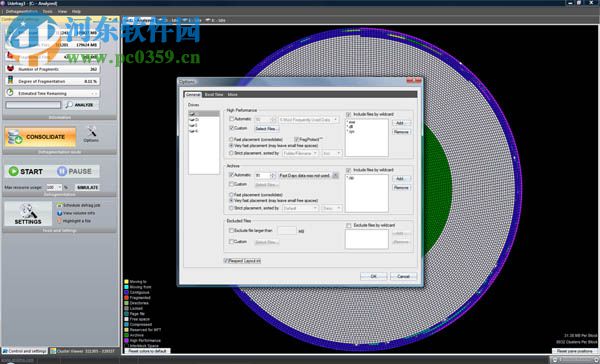Open Max resource usage dropdown
The width and height of the screenshot is (600, 364).
(54, 187)
